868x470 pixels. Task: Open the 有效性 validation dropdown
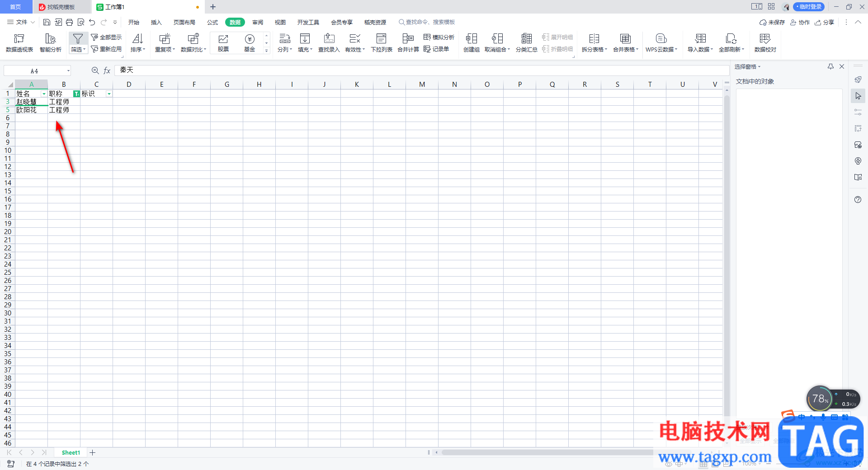coord(355,43)
